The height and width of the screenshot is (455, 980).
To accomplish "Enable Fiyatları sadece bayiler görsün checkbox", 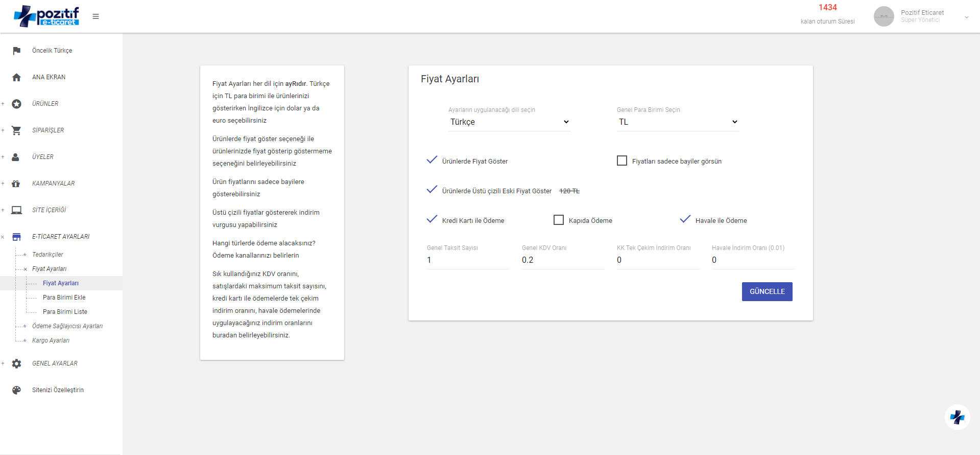I will (x=622, y=161).
